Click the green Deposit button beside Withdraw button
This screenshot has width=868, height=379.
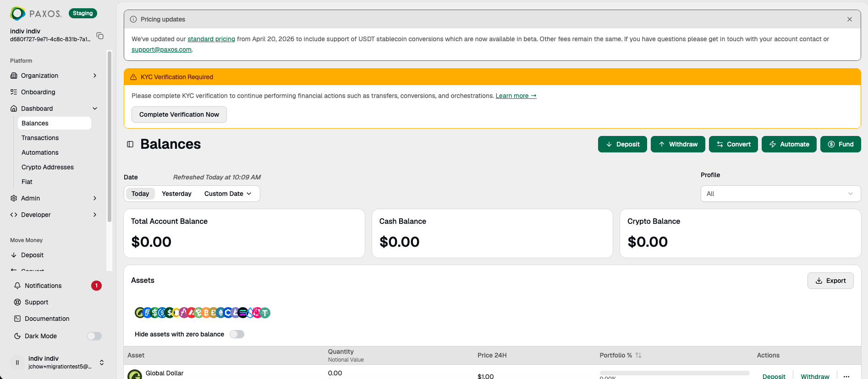coord(622,144)
